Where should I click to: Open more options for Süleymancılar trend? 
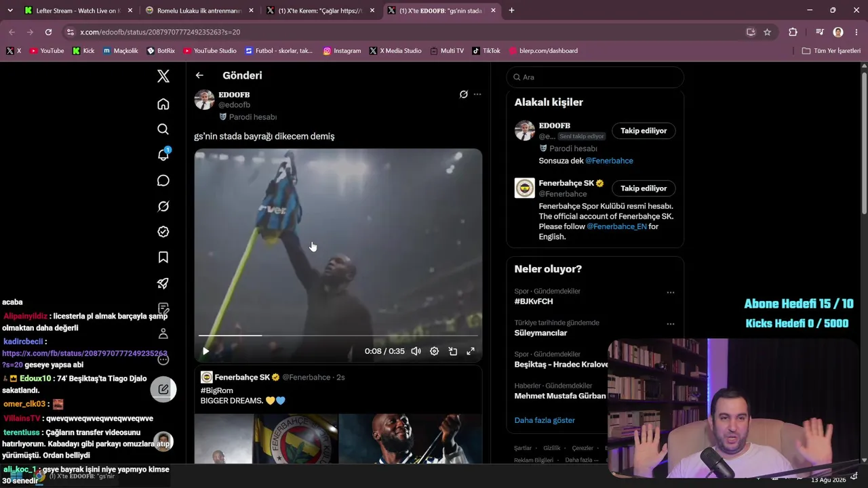click(671, 324)
